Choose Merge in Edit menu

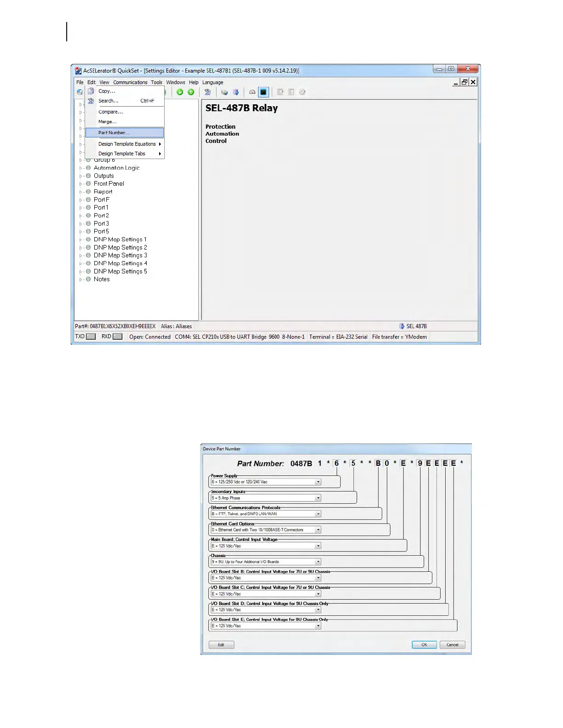[x=125, y=122]
